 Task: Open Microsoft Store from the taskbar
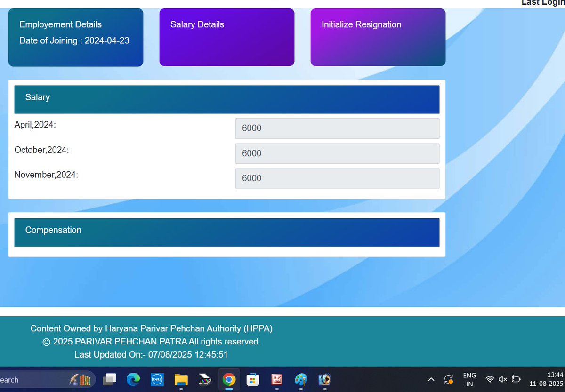click(253, 379)
